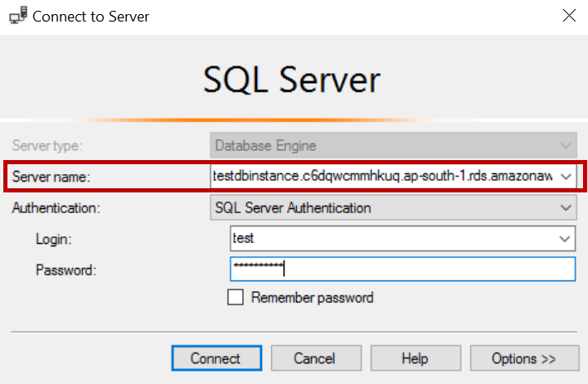Image resolution: width=588 pixels, height=384 pixels.
Task: Focus the Login field containing test
Action: (x=390, y=239)
